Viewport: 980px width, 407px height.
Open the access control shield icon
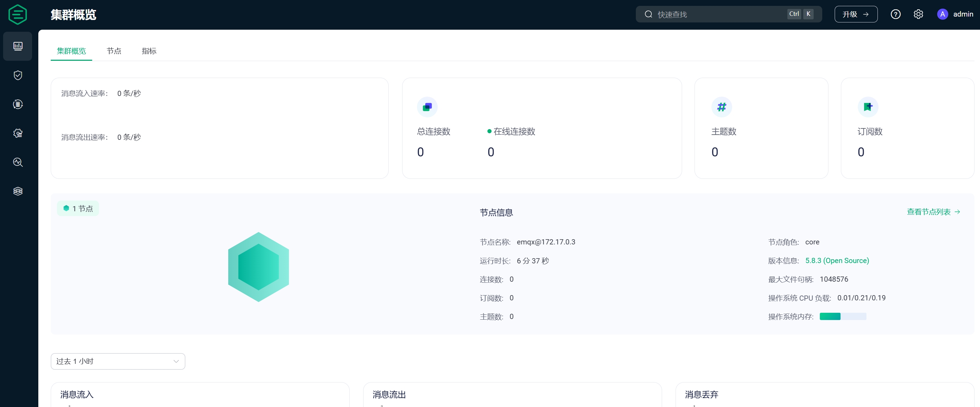click(x=18, y=75)
